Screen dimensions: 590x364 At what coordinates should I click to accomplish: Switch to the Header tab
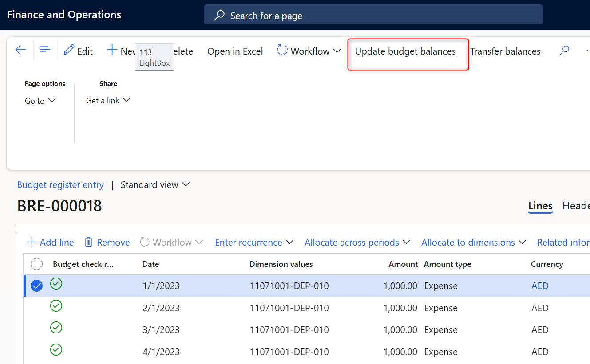[x=576, y=206]
